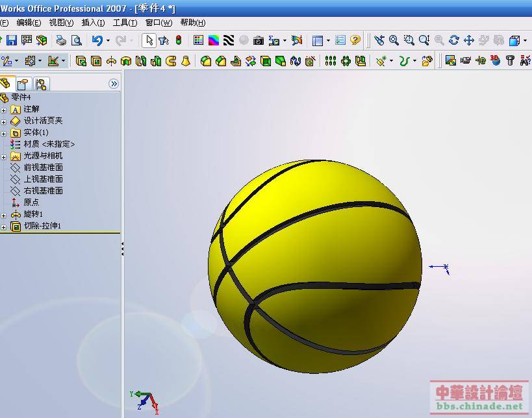Toggle the selection filter toolbar icon
The image size is (532, 418).
tap(163, 40)
